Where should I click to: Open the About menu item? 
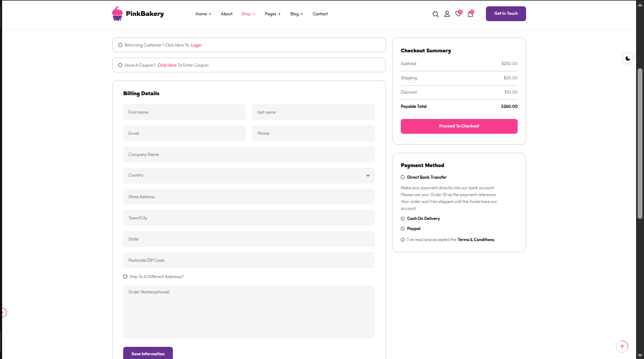click(226, 14)
